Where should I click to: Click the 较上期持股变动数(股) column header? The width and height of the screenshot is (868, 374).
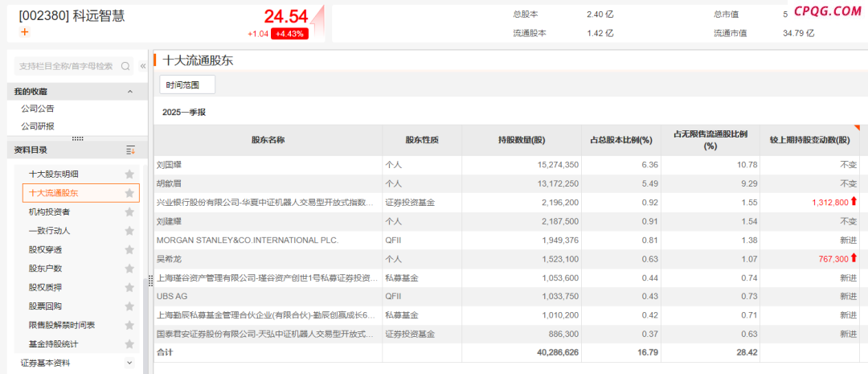pos(809,140)
